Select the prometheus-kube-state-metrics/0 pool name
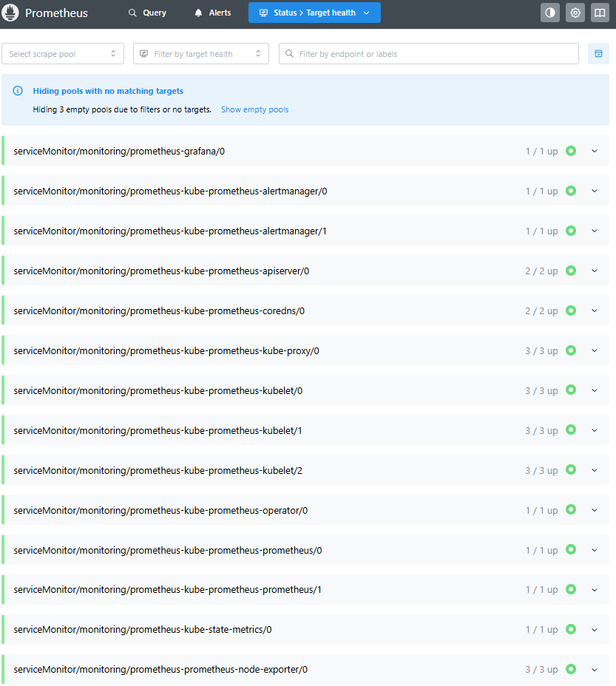 143,630
